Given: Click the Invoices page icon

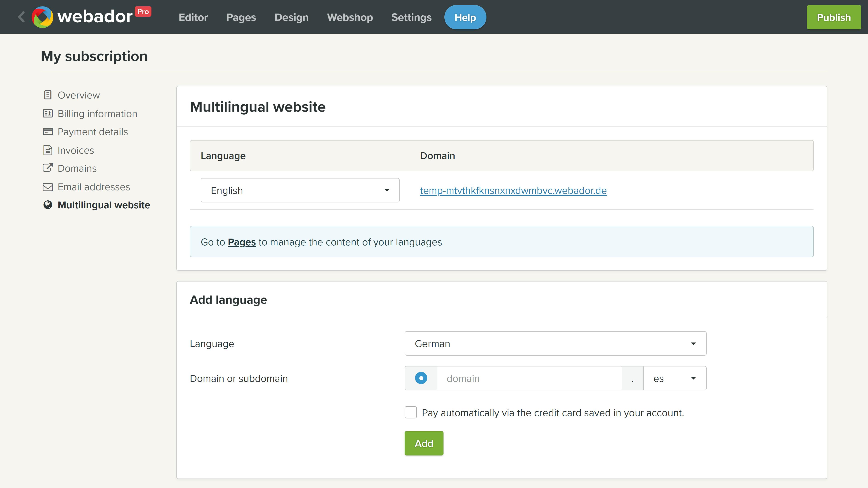Looking at the screenshot, I should (48, 150).
